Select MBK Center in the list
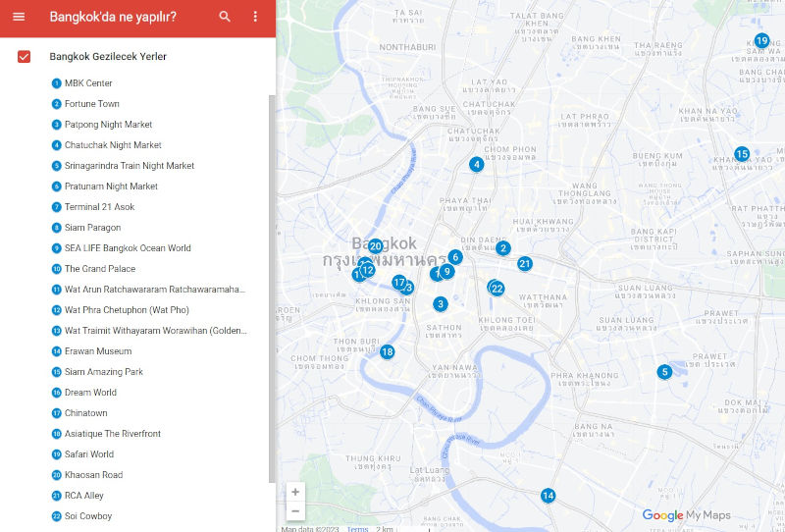Viewport: 785px width, 532px height. coord(88,83)
